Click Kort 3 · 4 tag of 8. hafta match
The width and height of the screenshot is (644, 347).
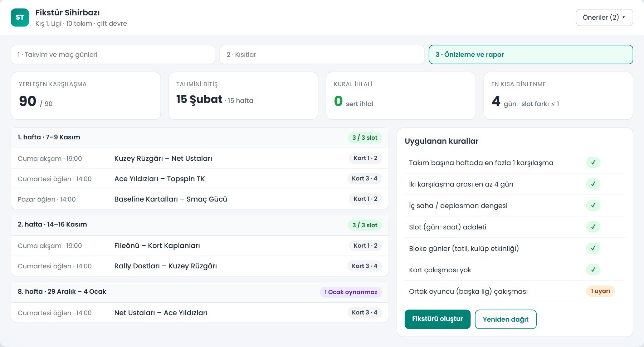364,312
